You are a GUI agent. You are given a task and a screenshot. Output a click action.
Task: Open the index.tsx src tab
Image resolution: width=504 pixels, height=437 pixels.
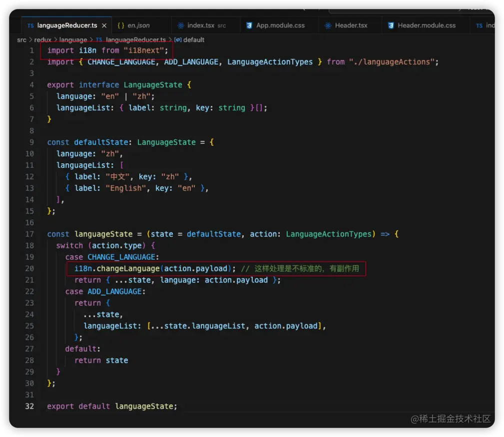pos(206,25)
